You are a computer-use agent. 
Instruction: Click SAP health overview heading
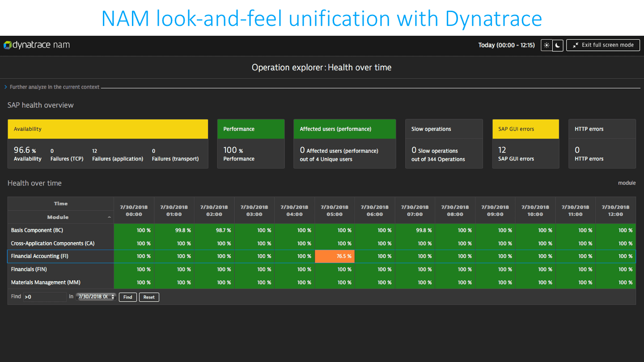click(x=41, y=105)
